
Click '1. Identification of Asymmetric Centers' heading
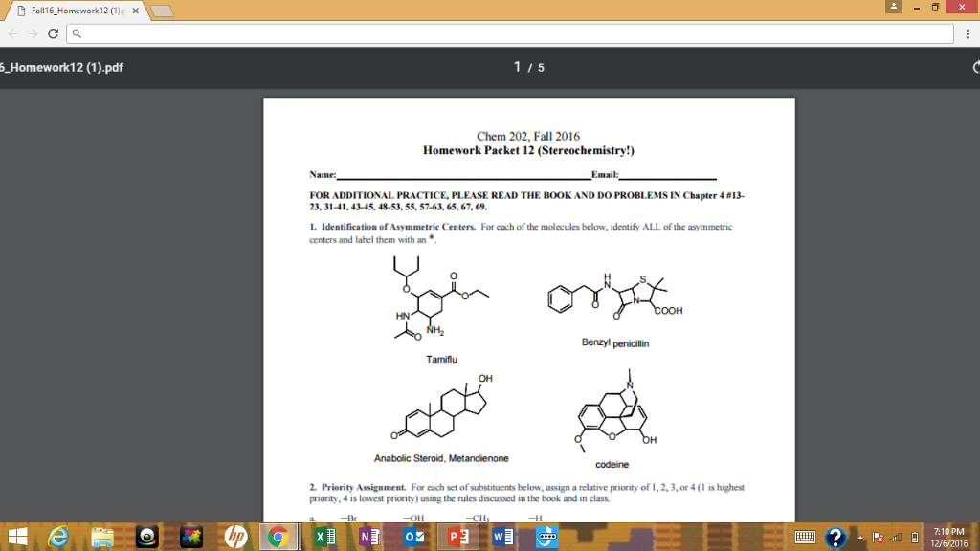coord(392,227)
